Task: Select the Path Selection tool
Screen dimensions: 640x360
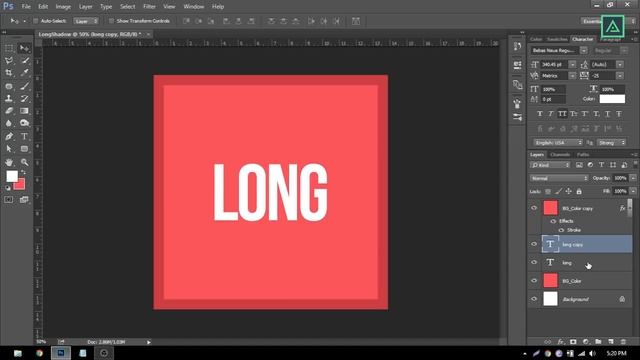Action: pyautogui.click(x=9, y=149)
